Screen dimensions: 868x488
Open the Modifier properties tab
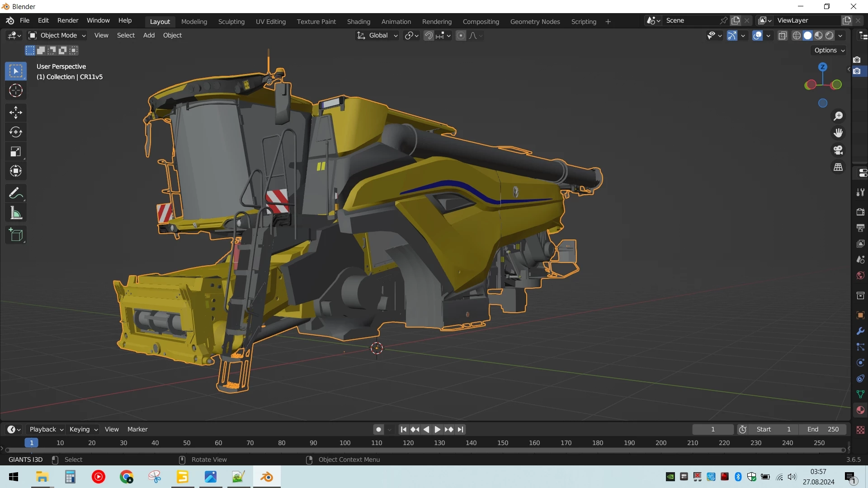coord(860,331)
